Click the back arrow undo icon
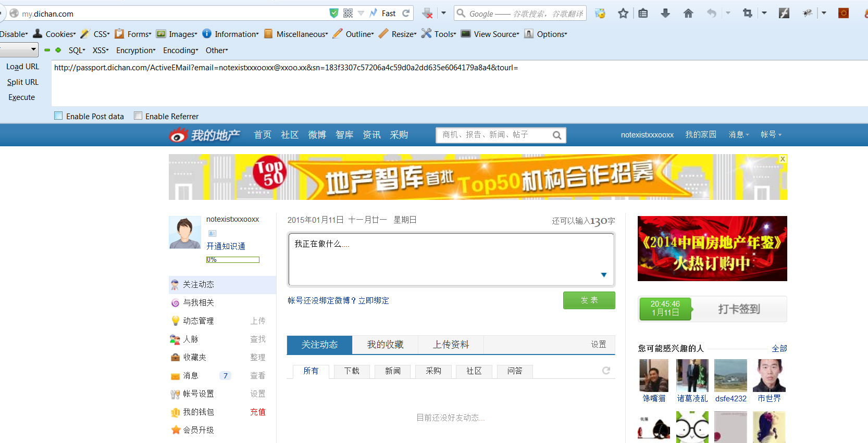 712,14
